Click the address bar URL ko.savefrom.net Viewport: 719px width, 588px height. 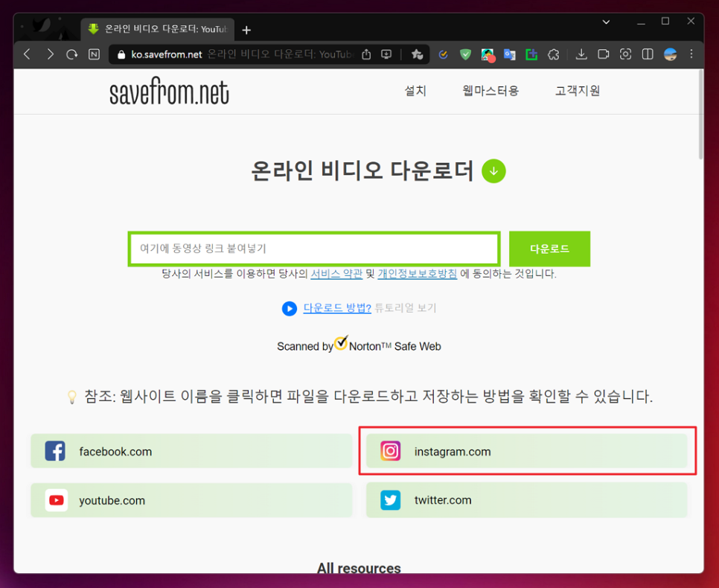(x=167, y=54)
